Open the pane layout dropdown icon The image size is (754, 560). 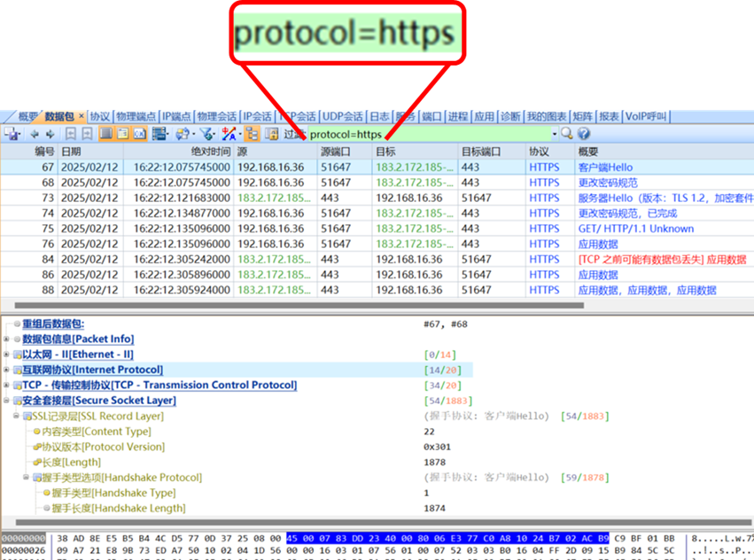(x=159, y=133)
